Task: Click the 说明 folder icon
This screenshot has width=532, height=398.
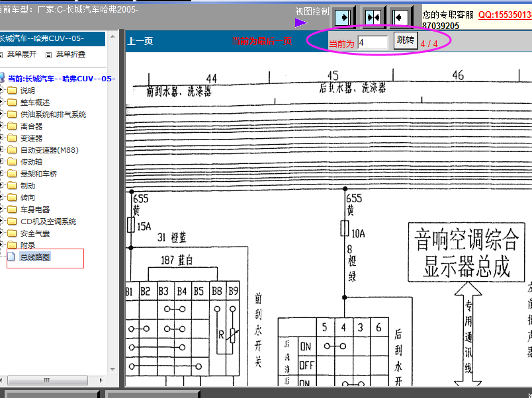Action: coord(12,90)
